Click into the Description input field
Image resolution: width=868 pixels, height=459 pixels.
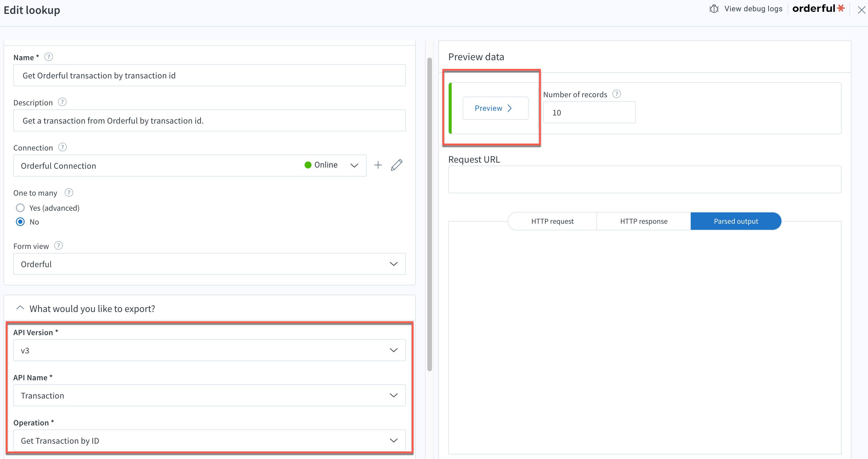209,121
